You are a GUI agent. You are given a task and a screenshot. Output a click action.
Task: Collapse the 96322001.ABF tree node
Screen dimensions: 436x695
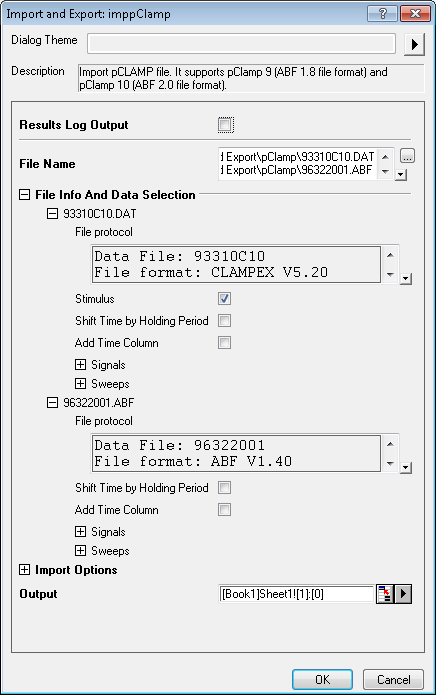point(52,402)
